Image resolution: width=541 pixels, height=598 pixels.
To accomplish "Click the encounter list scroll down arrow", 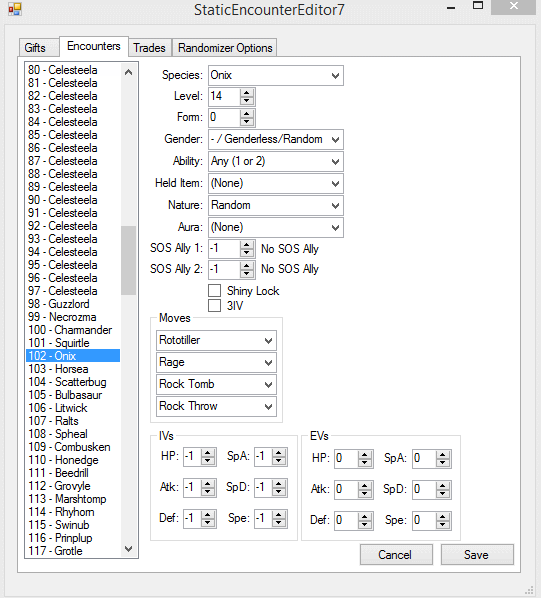I will coord(128,549).
